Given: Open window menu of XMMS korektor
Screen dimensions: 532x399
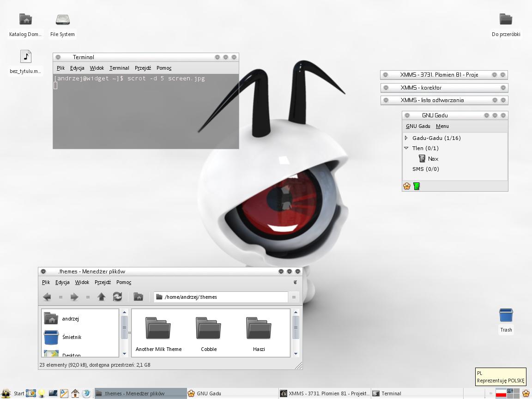Looking at the screenshot, I should (386, 88).
